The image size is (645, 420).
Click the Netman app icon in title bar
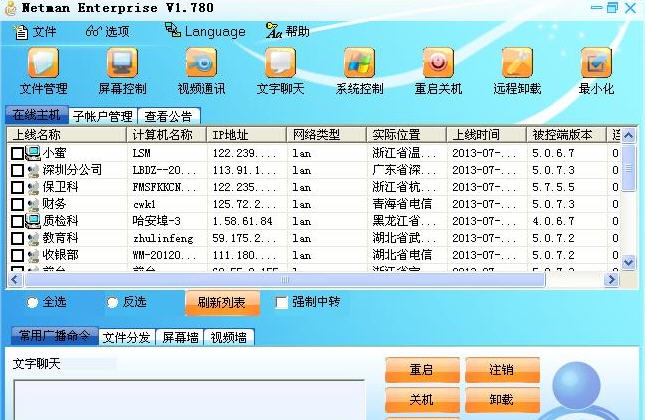pyautogui.click(x=10, y=8)
